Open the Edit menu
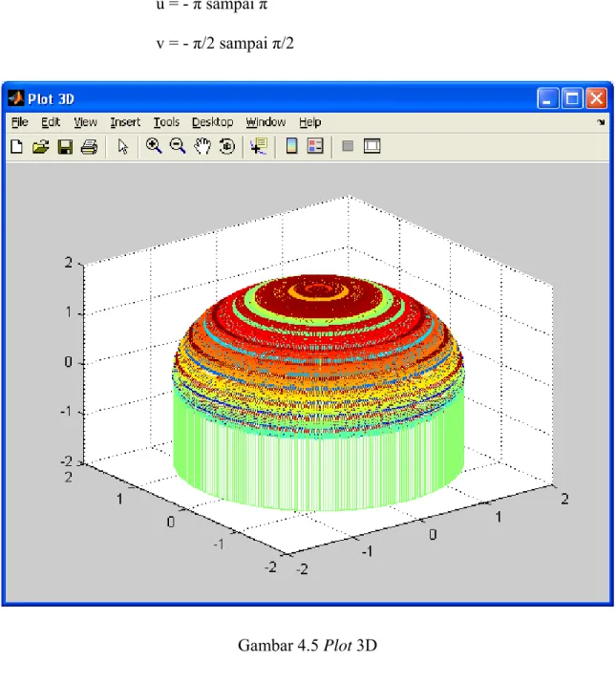Screen dimensions: 616x684 pyautogui.click(x=51, y=122)
